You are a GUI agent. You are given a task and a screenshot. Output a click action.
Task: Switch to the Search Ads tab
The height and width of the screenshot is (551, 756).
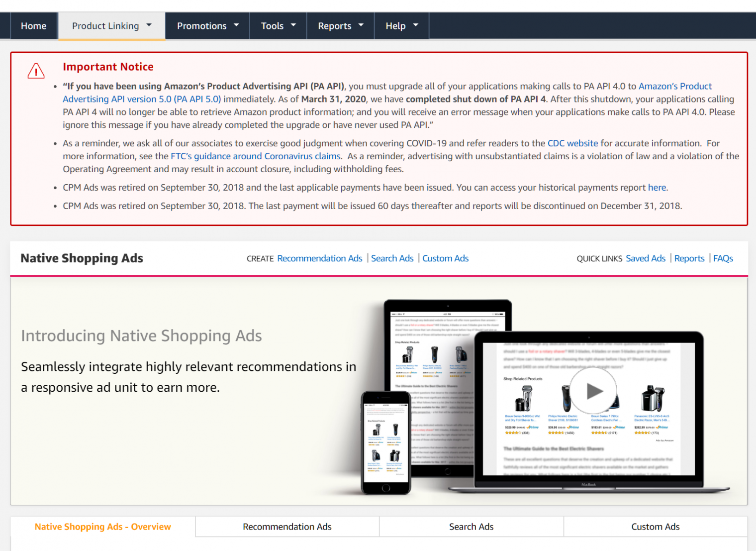472,527
